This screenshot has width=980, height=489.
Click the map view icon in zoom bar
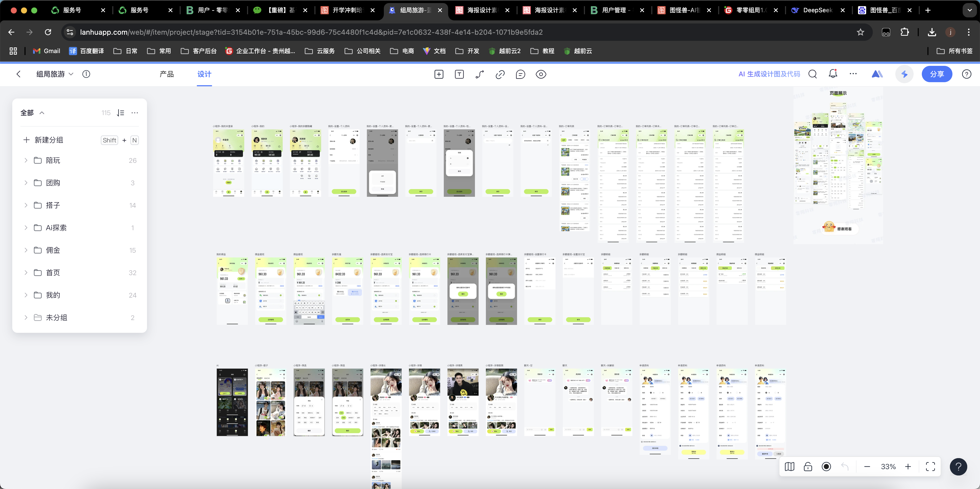click(x=789, y=467)
